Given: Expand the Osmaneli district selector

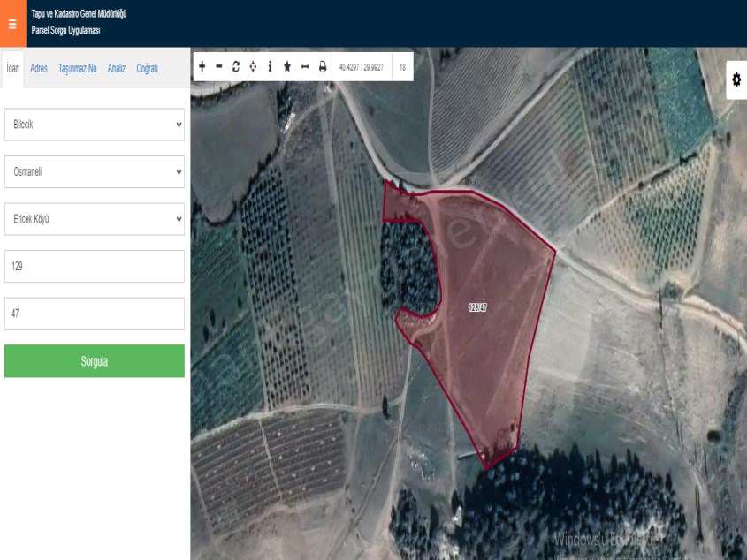Looking at the screenshot, I should click(x=93, y=170).
